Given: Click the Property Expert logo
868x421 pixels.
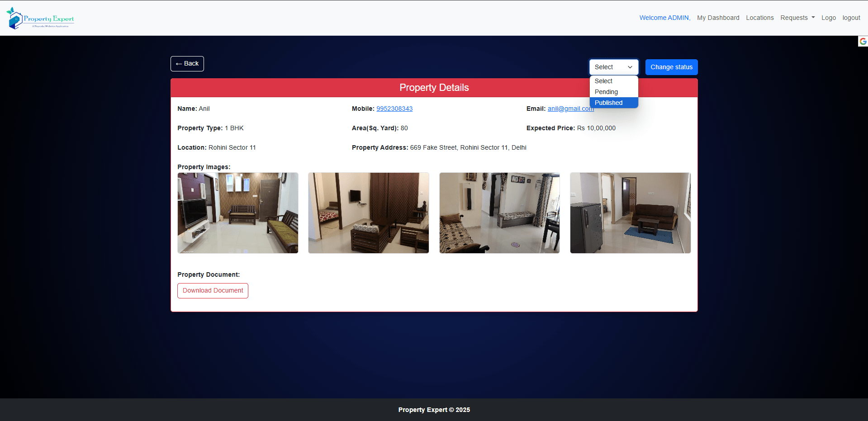Looking at the screenshot, I should click(x=40, y=18).
